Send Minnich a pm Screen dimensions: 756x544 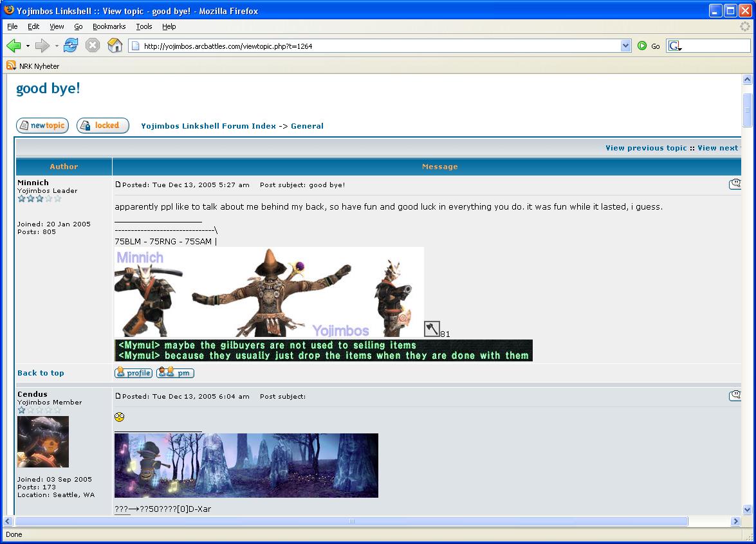[x=175, y=373]
